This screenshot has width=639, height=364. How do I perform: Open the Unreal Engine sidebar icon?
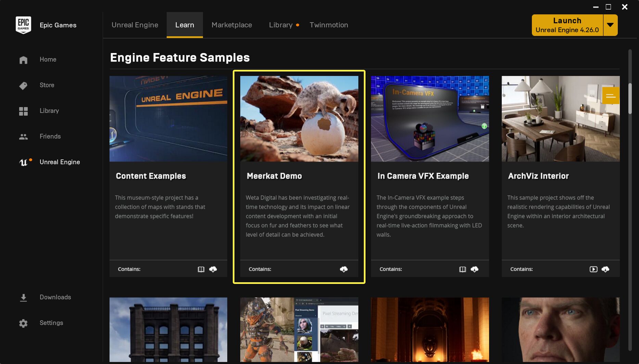tap(23, 162)
